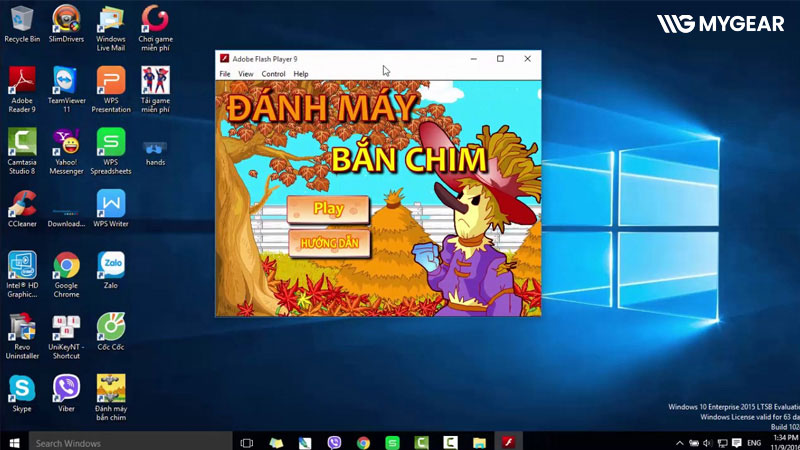Click the Play button in the game

(x=328, y=209)
